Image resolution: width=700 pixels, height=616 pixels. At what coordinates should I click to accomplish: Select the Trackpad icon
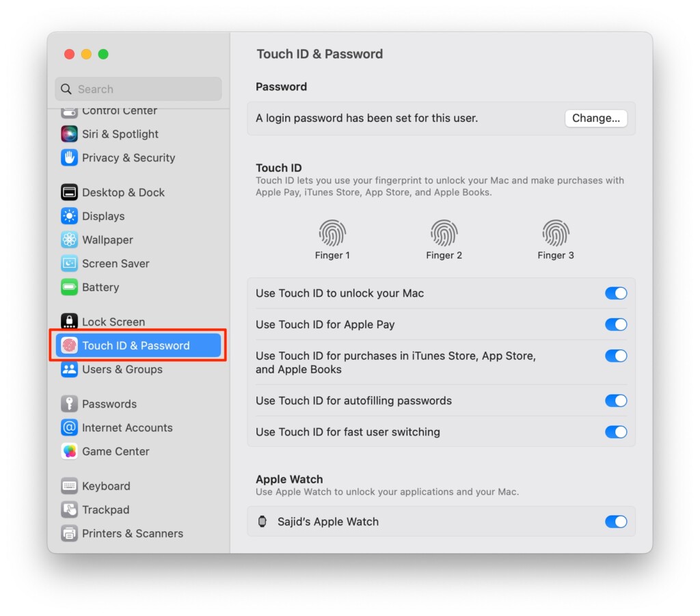69,509
